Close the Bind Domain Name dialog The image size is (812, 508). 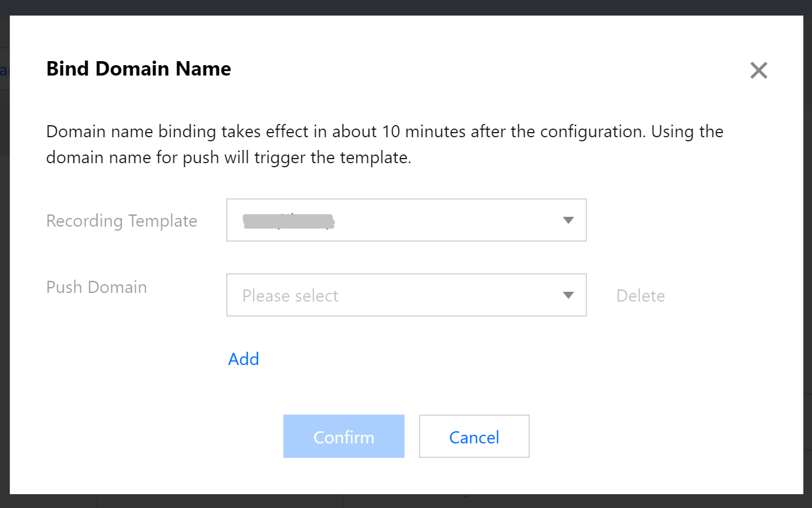click(758, 70)
